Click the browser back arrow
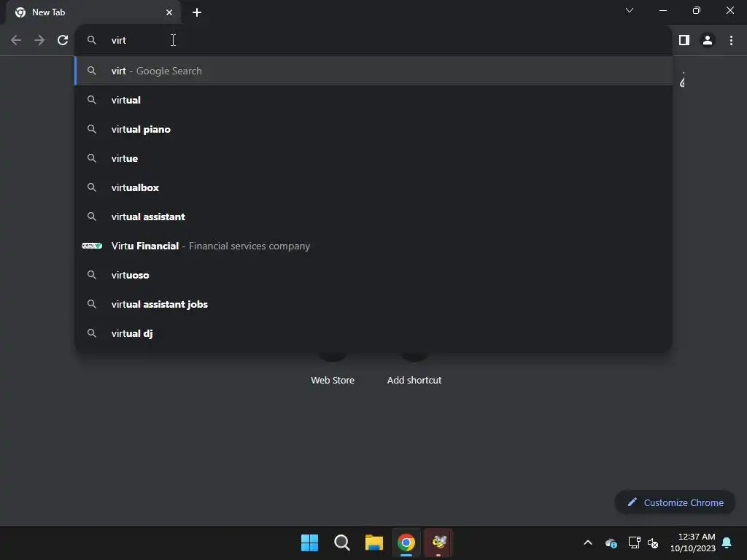The height and width of the screenshot is (560, 747). point(16,40)
